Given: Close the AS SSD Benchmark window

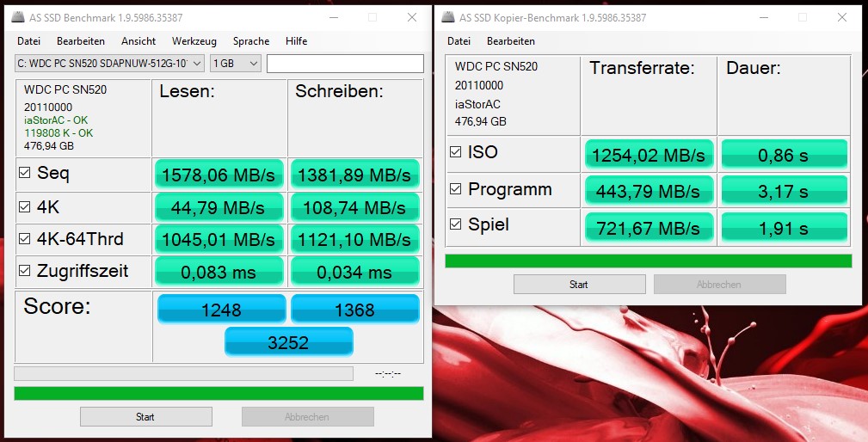Looking at the screenshot, I should point(412,17).
